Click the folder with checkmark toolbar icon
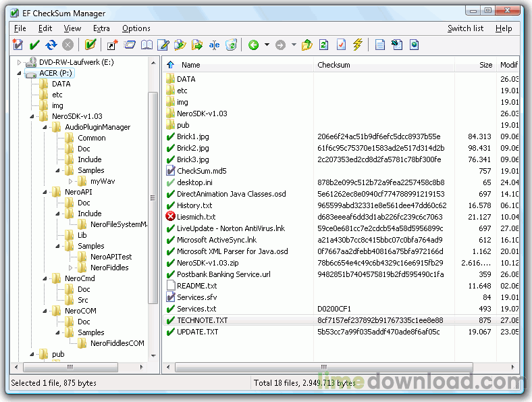This screenshot has height=402, width=532. (90, 45)
